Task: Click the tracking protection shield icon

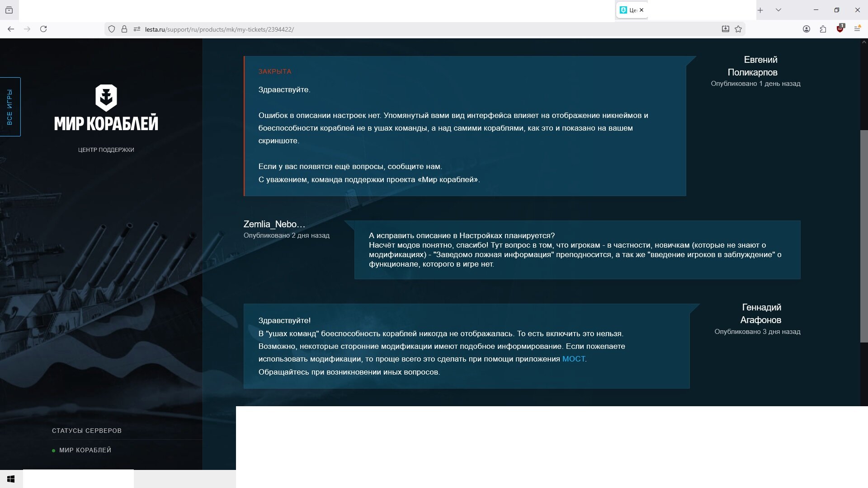Action: [112, 29]
